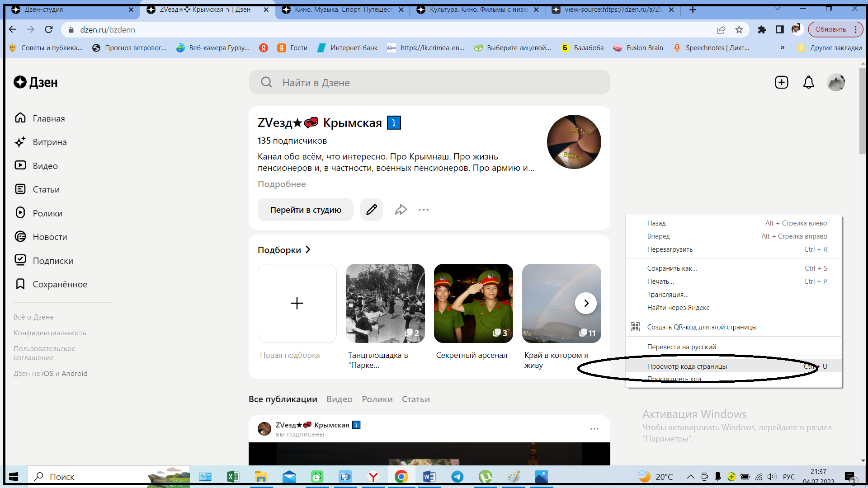868x488 pixels.
Task: Open the tab search dropdown
Action: (777, 9)
